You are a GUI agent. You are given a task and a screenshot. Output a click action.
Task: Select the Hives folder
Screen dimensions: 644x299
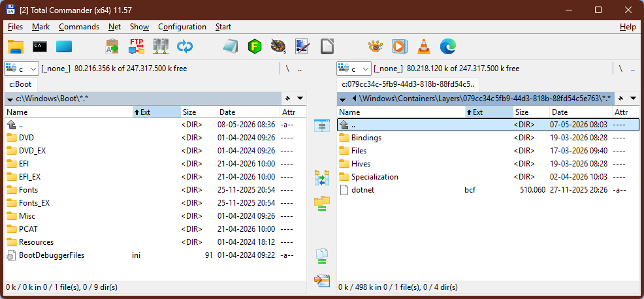(488, 164)
